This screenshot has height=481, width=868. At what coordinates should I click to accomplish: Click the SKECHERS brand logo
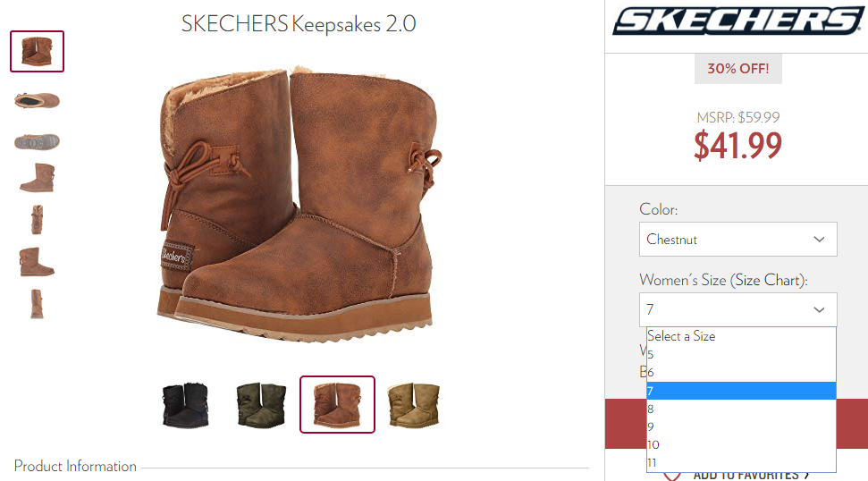pyautogui.click(x=737, y=21)
